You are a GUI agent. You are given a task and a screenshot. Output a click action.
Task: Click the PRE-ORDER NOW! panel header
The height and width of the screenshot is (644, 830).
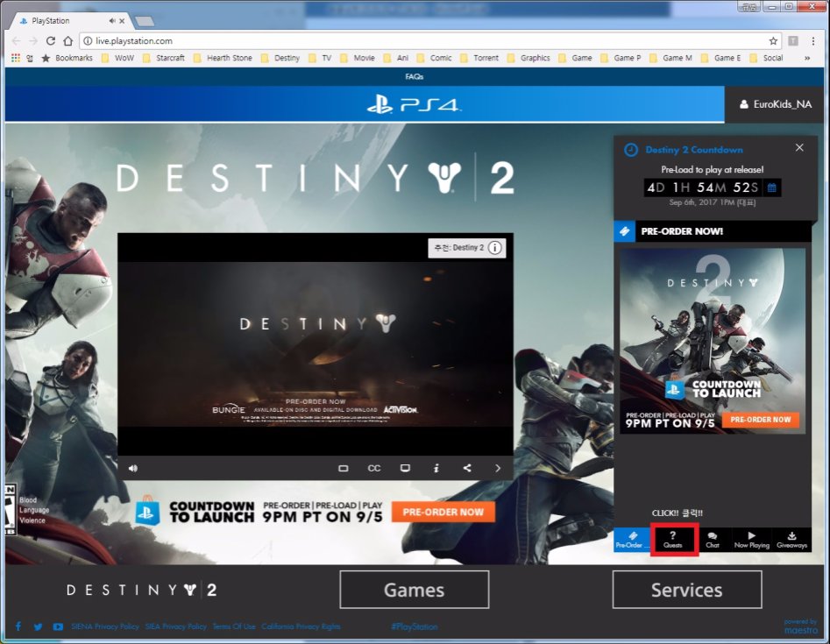[x=713, y=231]
